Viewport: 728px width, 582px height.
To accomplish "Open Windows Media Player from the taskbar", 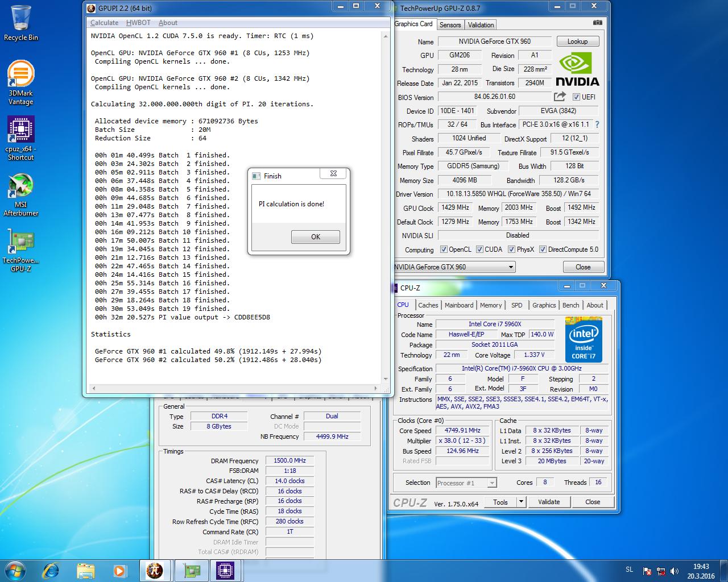I will point(119,571).
